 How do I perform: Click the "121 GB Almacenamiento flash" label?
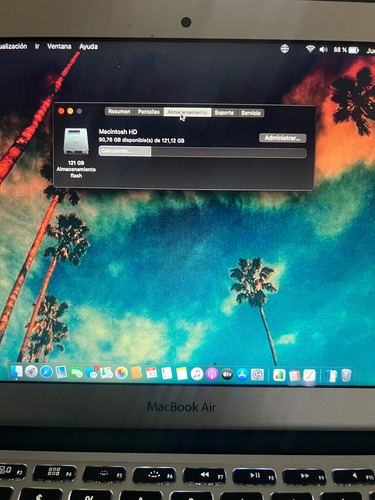pos(76,169)
